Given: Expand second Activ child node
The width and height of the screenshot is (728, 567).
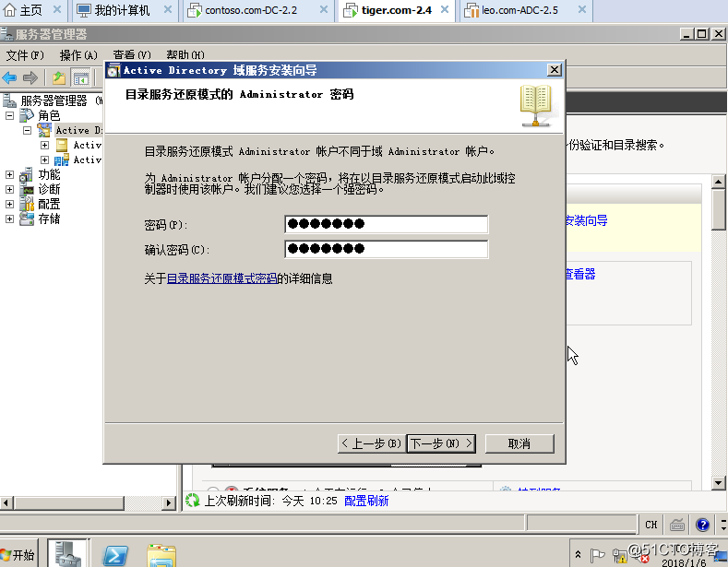Looking at the screenshot, I should [x=44, y=160].
